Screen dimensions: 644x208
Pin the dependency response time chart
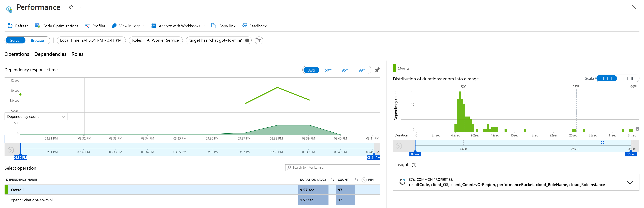point(377,70)
